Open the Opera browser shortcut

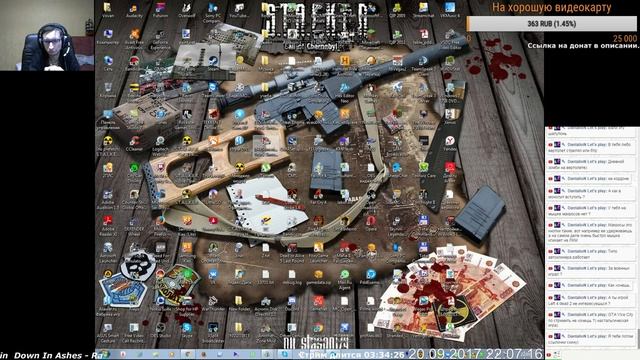[x=371, y=224]
